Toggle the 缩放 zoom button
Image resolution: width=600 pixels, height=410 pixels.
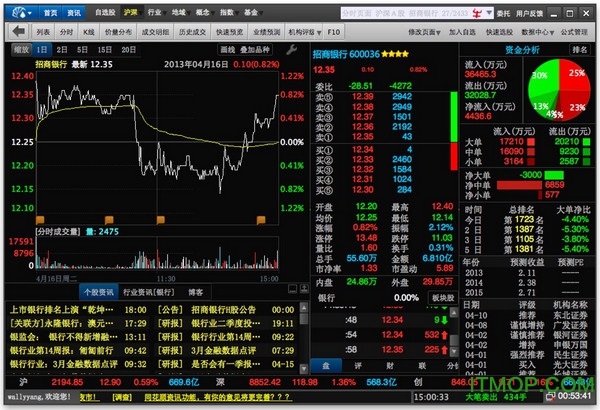(19, 49)
